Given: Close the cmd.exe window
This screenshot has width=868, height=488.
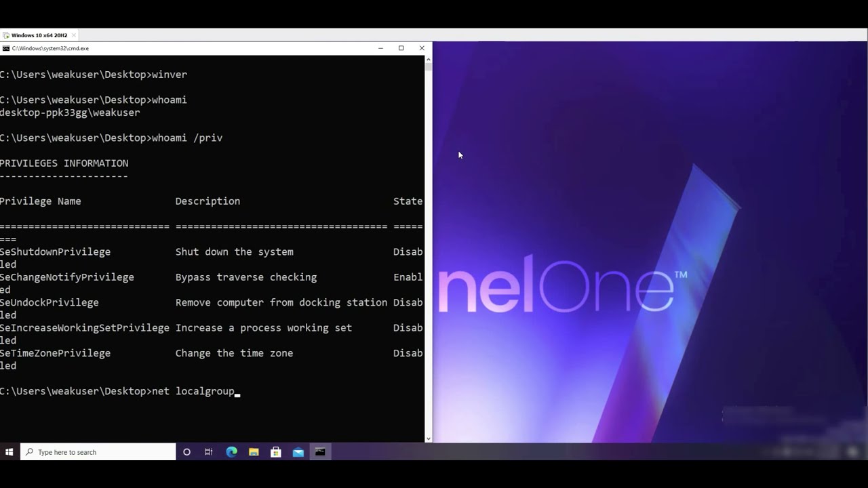Looking at the screenshot, I should (x=422, y=48).
